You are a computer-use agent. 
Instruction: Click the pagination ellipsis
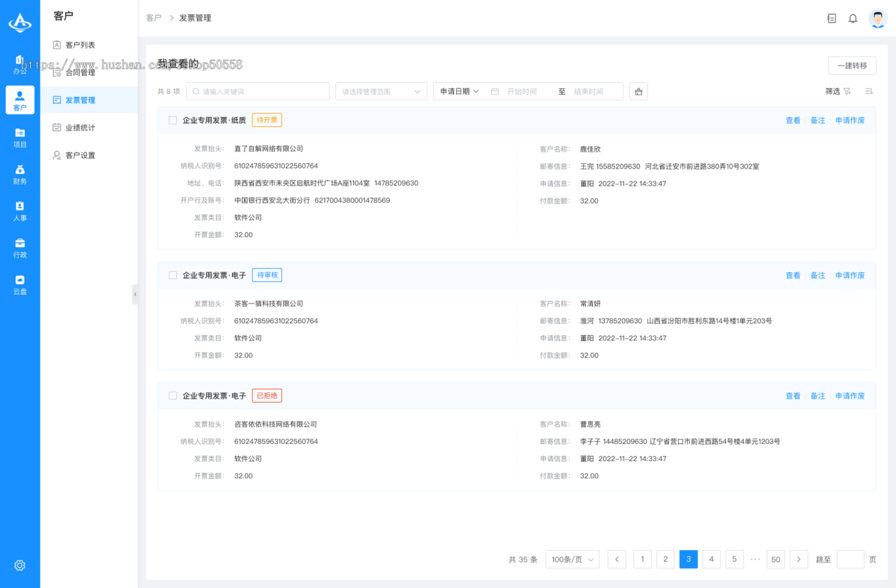[x=755, y=560]
